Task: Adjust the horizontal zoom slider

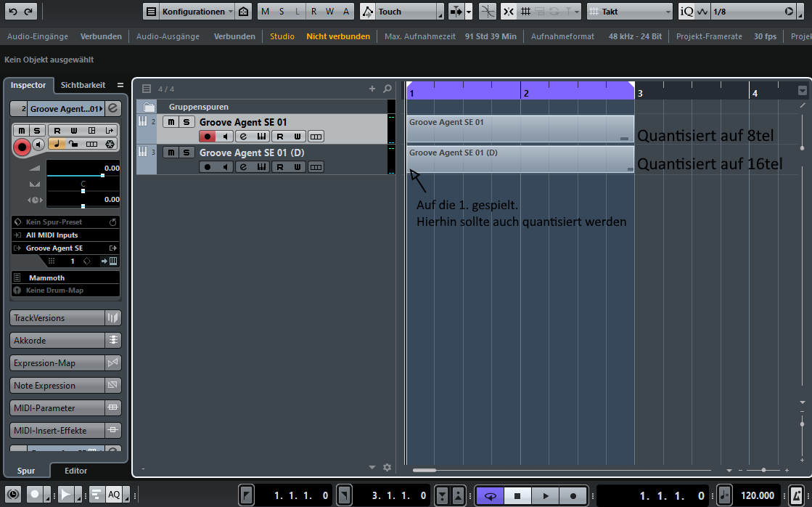Action: pyautogui.click(x=764, y=470)
